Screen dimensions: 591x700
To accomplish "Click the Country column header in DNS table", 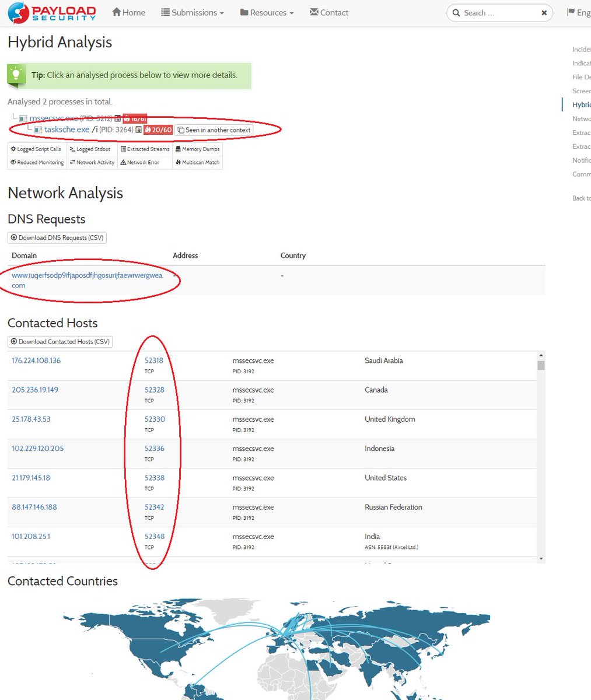I will tap(293, 256).
